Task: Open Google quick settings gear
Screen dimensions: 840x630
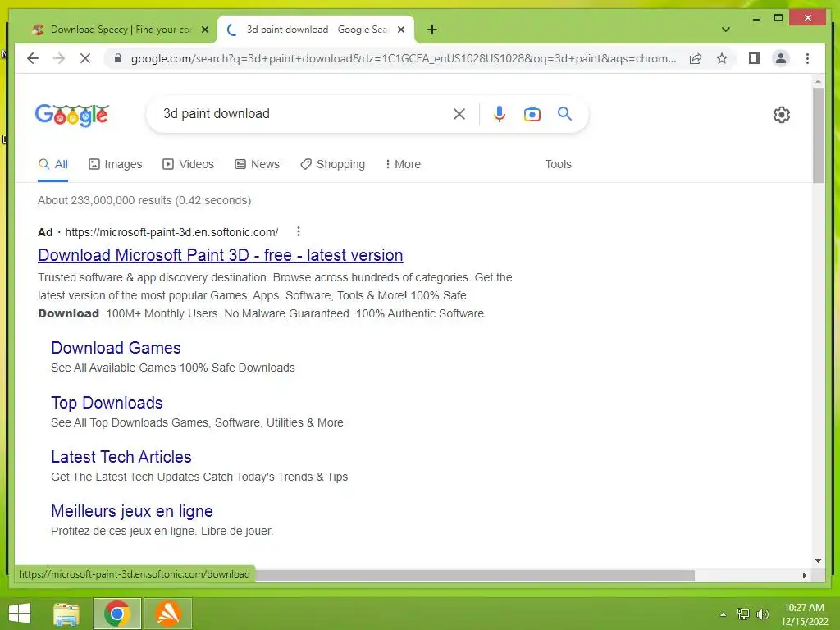Action: [782, 115]
